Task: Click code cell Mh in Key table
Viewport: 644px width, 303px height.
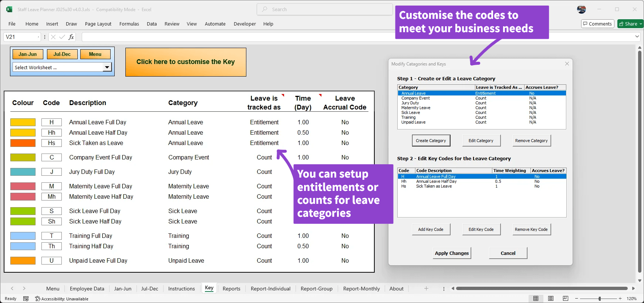Action: click(52, 196)
